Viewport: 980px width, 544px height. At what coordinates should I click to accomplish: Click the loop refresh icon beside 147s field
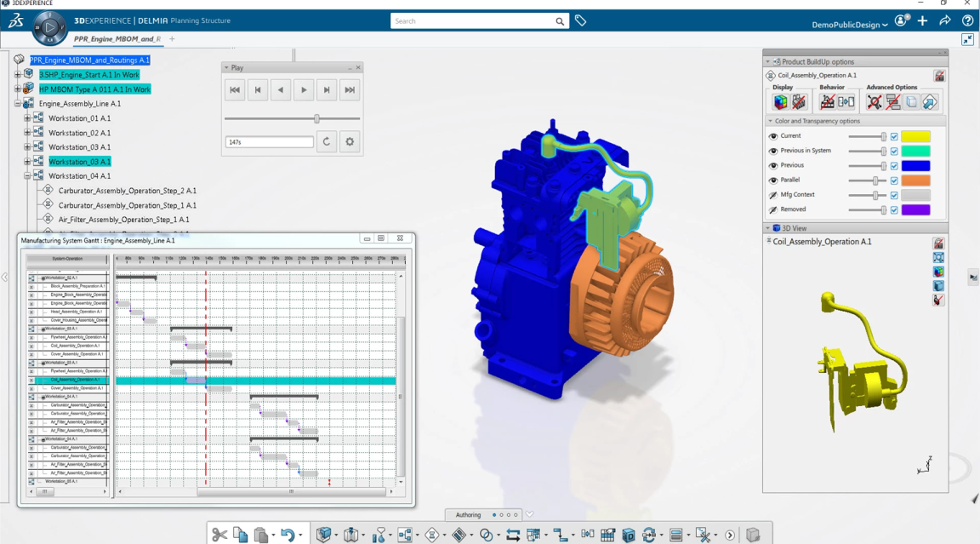pos(327,142)
